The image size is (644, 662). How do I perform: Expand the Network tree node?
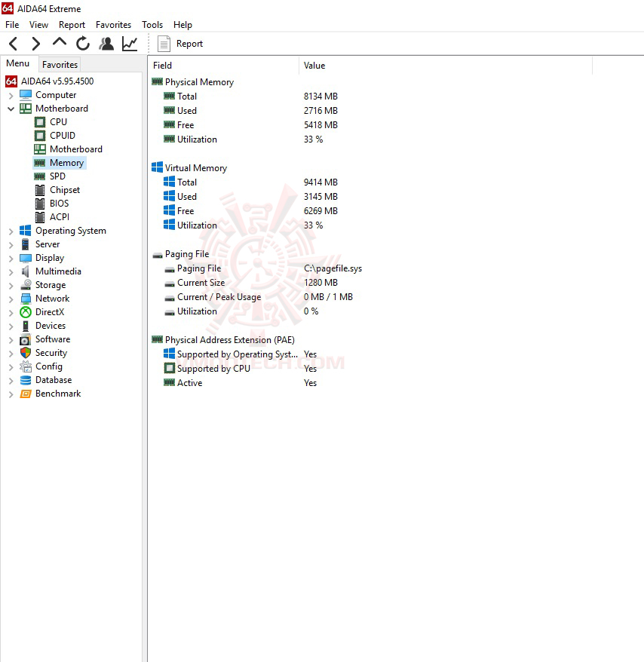11,299
